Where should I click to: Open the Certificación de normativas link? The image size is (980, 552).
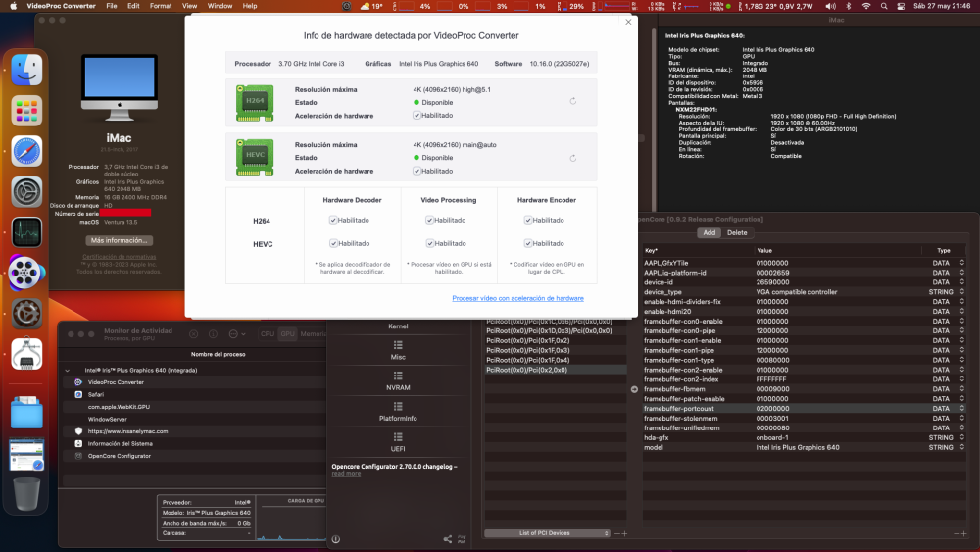[x=120, y=256]
